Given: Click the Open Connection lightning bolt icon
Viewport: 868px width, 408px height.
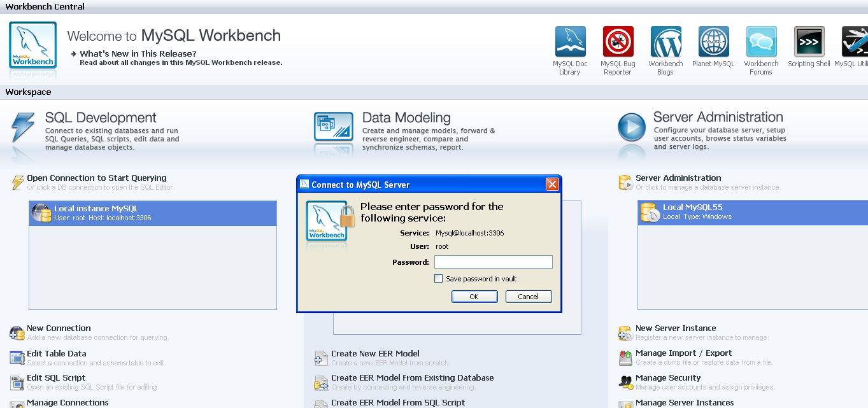Looking at the screenshot, I should [18, 183].
